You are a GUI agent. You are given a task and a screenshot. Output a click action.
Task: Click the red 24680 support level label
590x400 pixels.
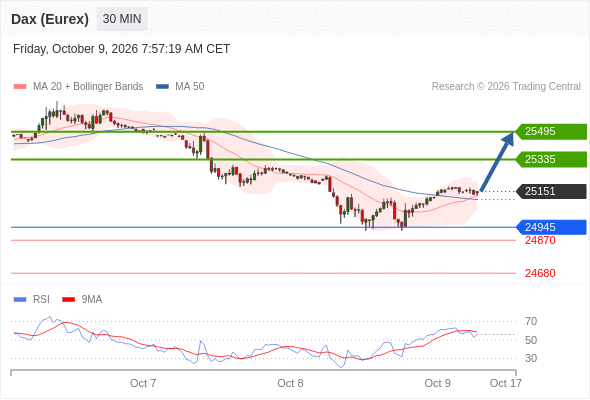540,273
